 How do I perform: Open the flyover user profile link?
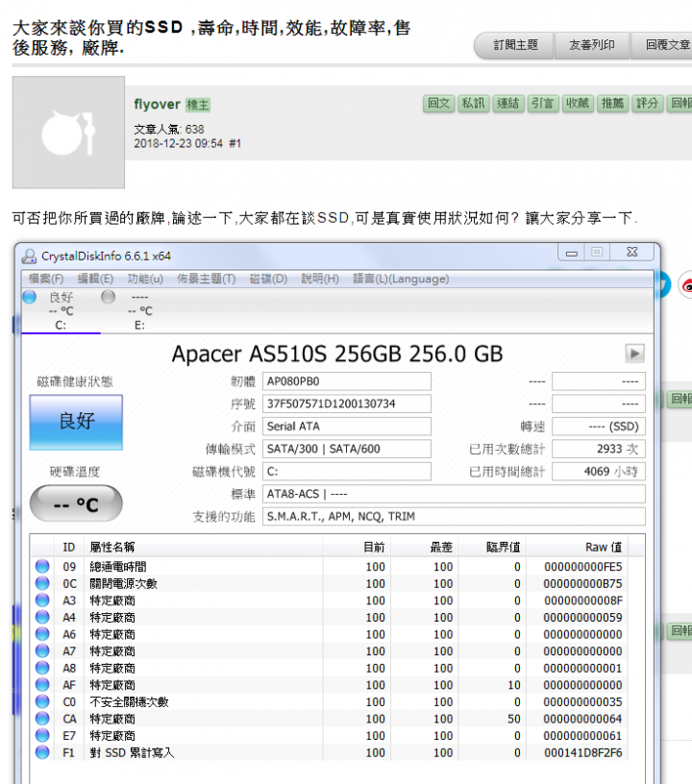[157, 104]
